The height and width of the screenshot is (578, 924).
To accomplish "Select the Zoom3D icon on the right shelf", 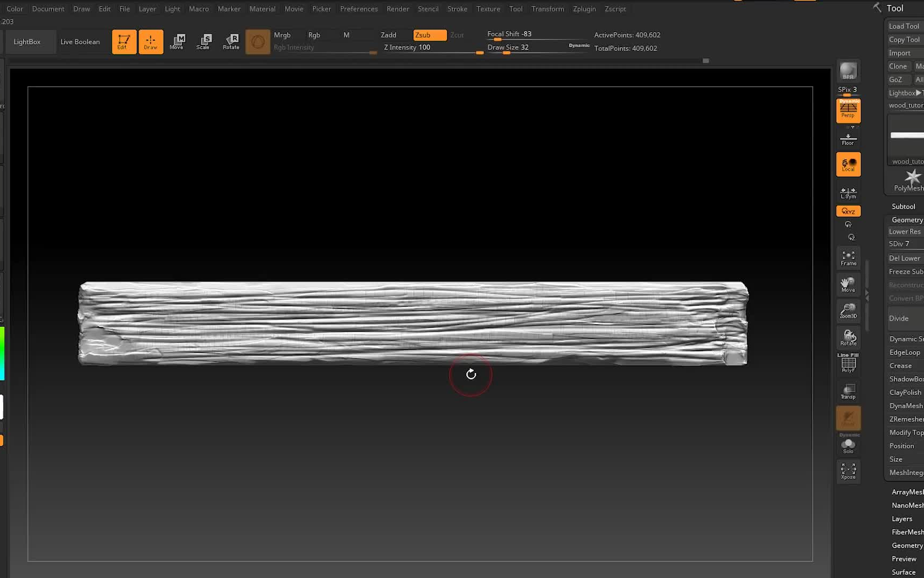I will tap(848, 310).
